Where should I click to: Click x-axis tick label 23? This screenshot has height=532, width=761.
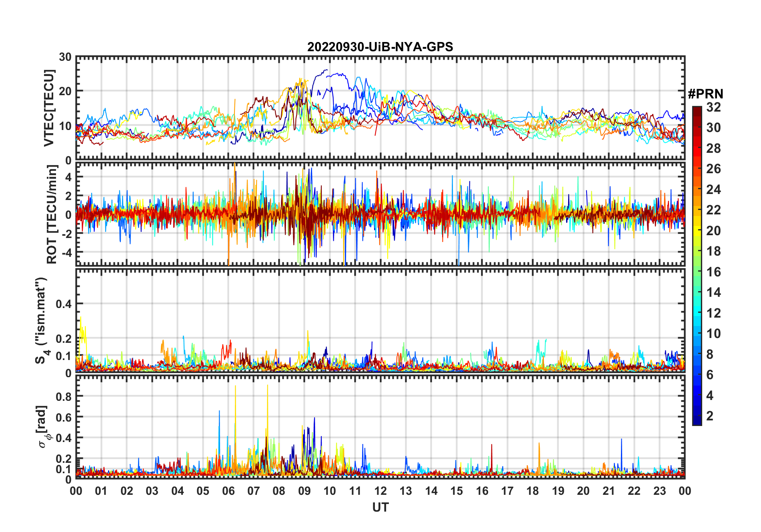tap(659, 491)
